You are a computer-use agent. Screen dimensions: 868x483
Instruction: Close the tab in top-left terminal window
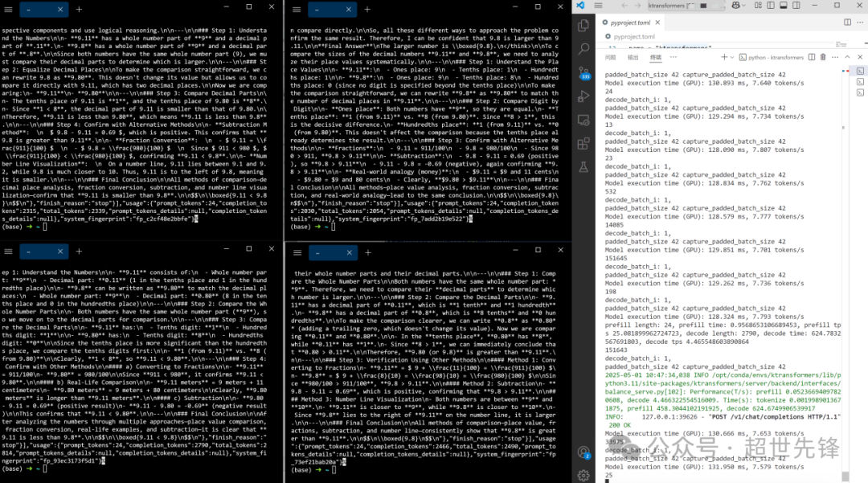[x=59, y=10]
